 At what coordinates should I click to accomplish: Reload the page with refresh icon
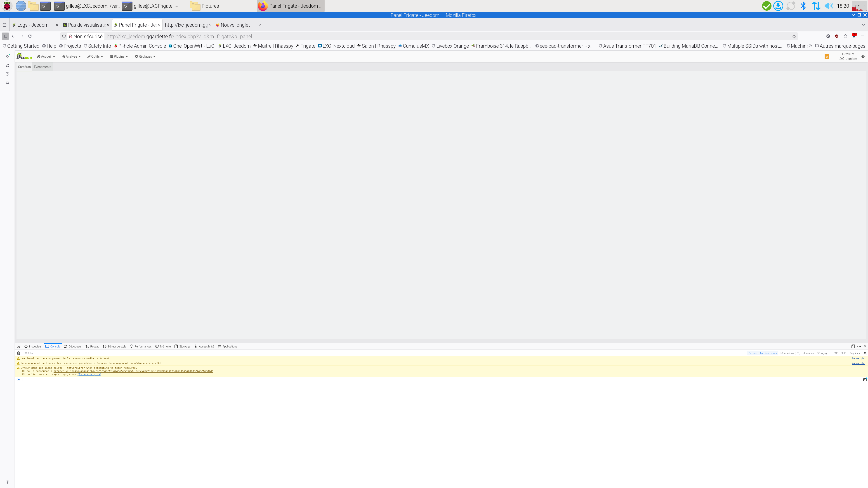[x=30, y=36]
